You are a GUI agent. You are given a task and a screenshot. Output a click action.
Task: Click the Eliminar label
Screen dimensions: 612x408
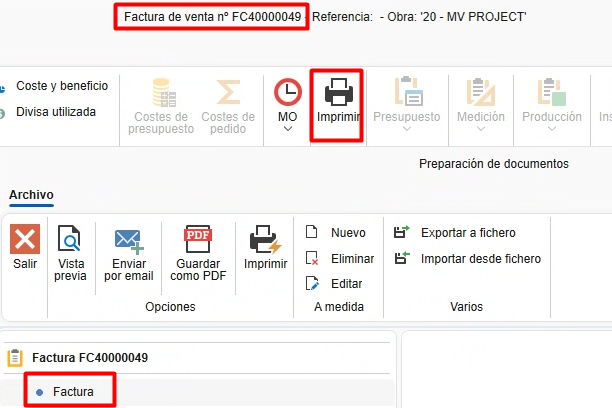352,258
